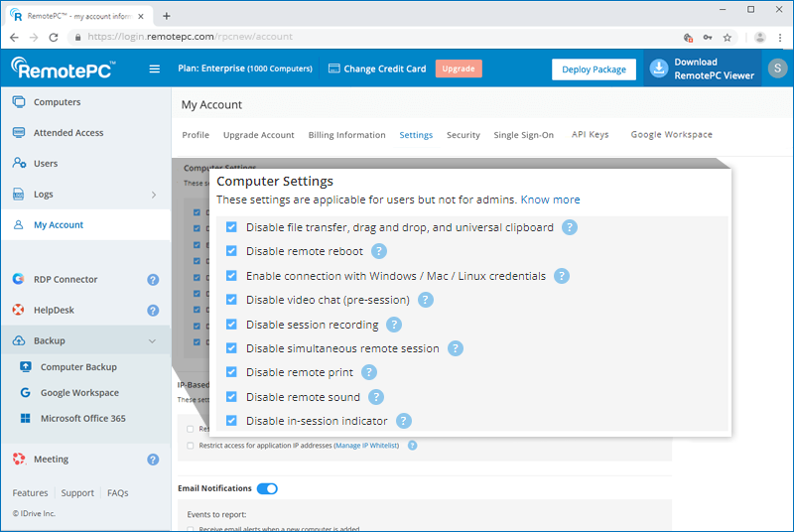
Task: Uncheck Disable video chat (pre-session) checkbox
Action: [x=231, y=300]
